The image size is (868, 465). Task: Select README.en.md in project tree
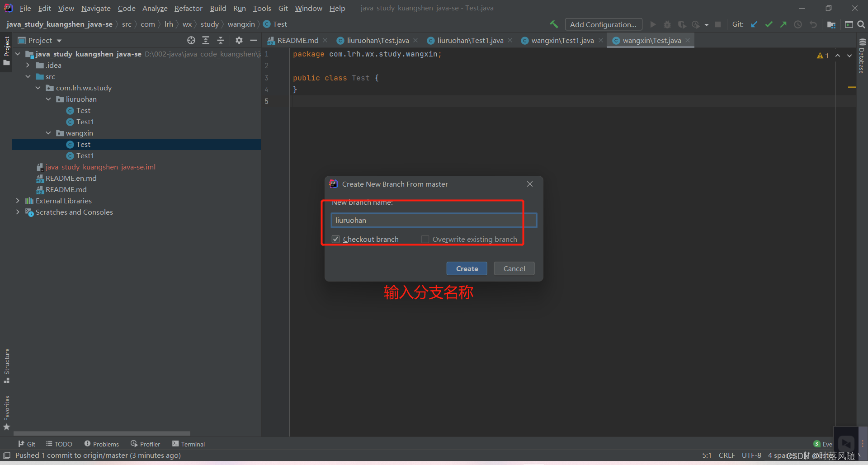(71, 178)
